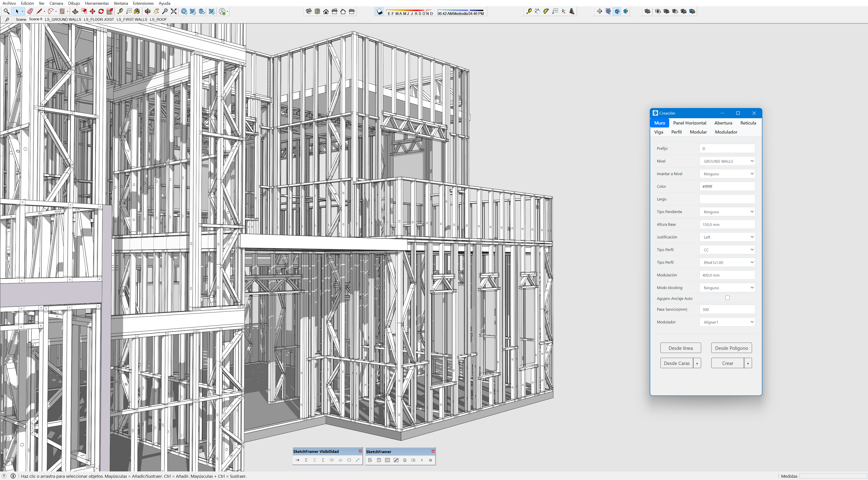Pick the Tape Measure tool
This screenshot has width=868, height=480.
(120, 12)
